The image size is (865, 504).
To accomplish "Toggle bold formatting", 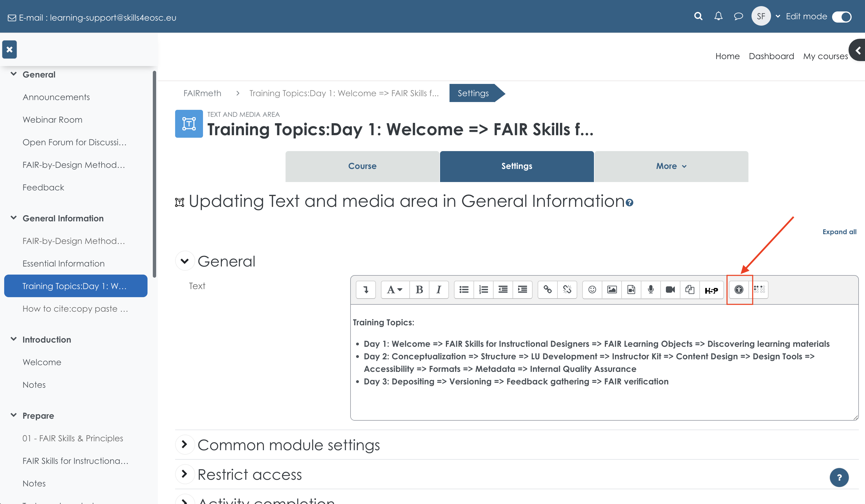I will tap(419, 290).
